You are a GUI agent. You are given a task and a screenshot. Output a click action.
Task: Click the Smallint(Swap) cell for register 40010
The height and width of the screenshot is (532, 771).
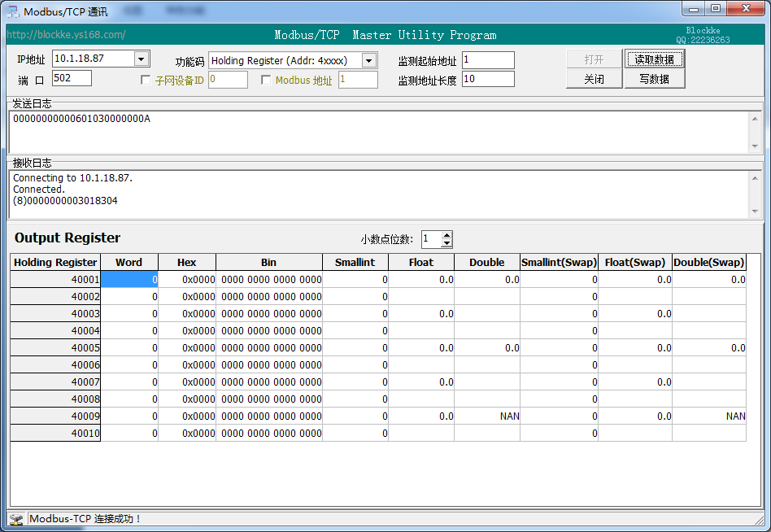560,434
